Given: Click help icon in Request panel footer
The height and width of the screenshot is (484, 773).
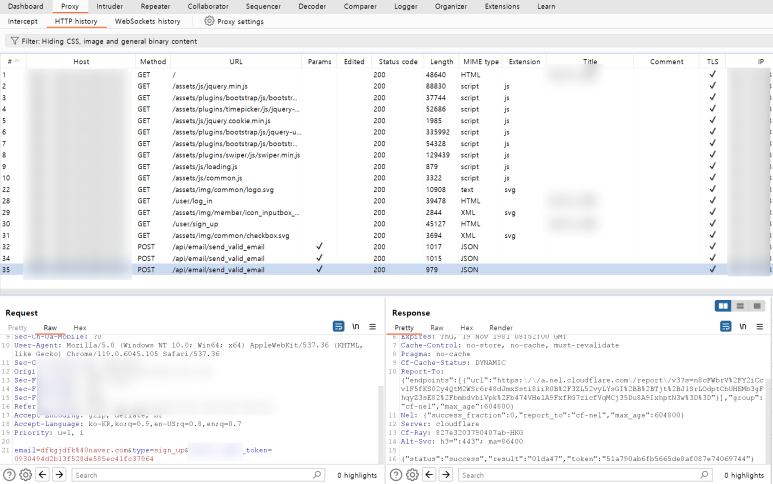Looking at the screenshot, I should 7,475.
